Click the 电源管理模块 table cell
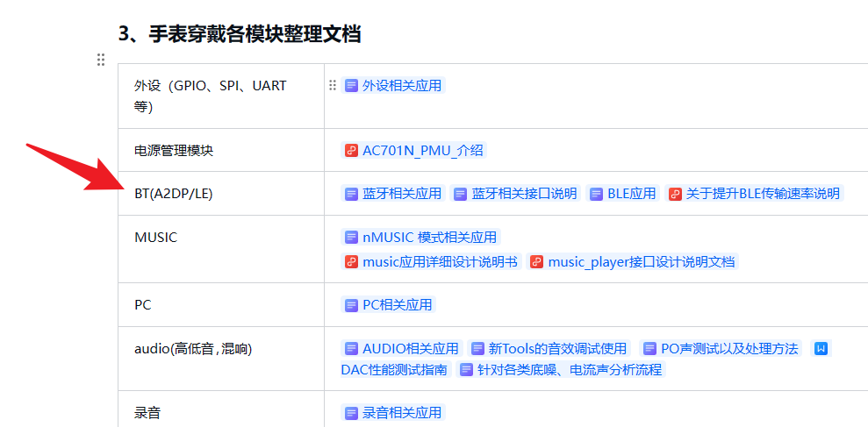The width and height of the screenshot is (868, 427). (221, 151)
